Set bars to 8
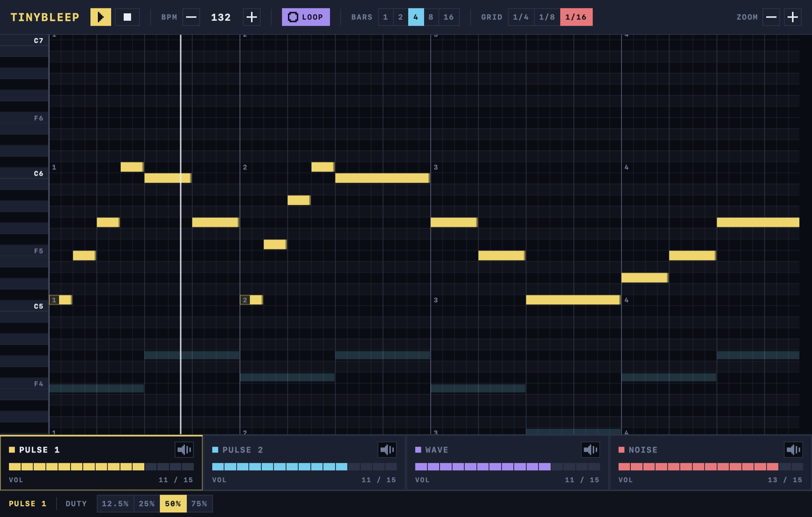Image resolution: width=812 pixels, height=517 pixels. click(431, 17)
